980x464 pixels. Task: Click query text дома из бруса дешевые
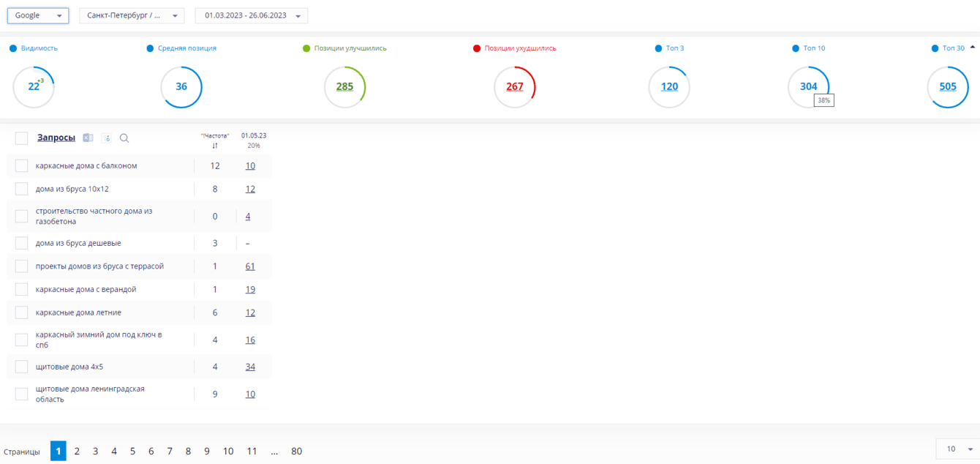click(78, 243)
